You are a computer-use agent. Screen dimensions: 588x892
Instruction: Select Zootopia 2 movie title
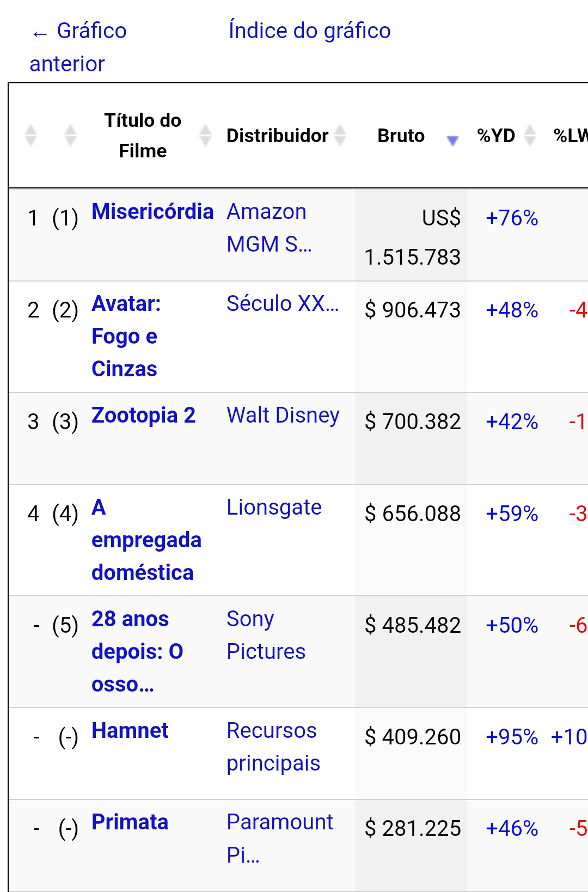143,415
